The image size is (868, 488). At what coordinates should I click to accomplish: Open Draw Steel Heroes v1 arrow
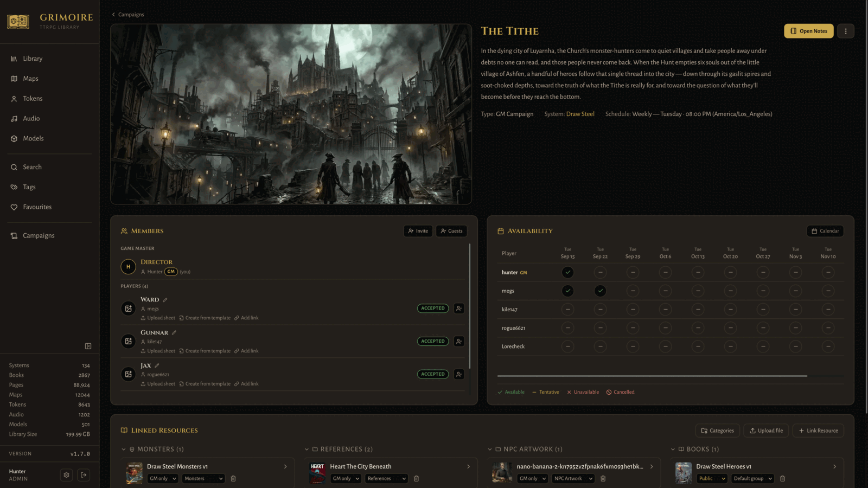(834, 467)
